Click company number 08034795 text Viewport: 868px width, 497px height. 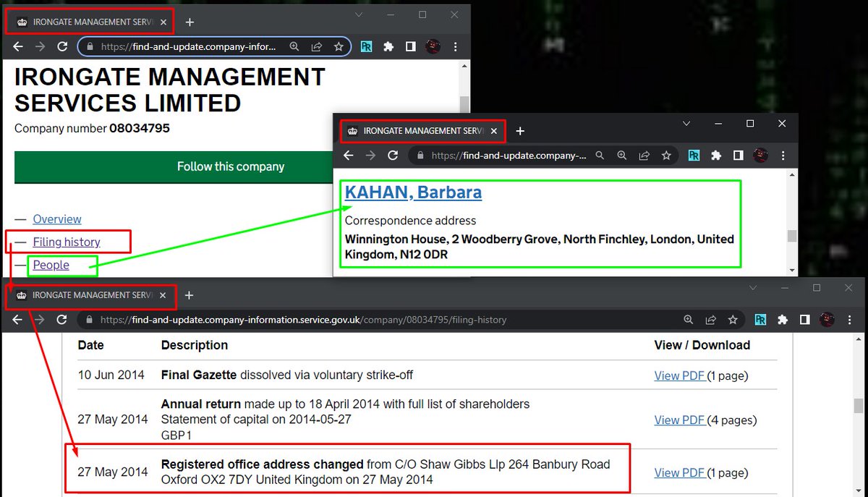140,129
